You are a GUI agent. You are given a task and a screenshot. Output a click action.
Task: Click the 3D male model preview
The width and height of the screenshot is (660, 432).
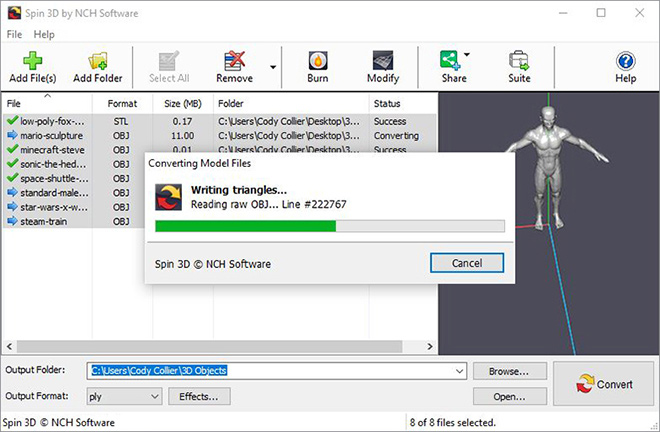[x=549, y=166]
